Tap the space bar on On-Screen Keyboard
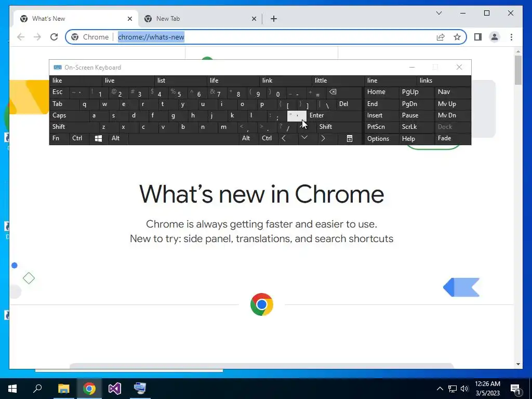This screenshot has width=532, height=399. (183, 138)
